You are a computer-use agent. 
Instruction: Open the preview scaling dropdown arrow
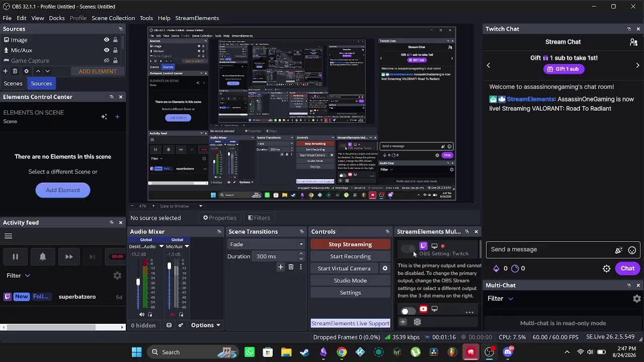point(200,206)
